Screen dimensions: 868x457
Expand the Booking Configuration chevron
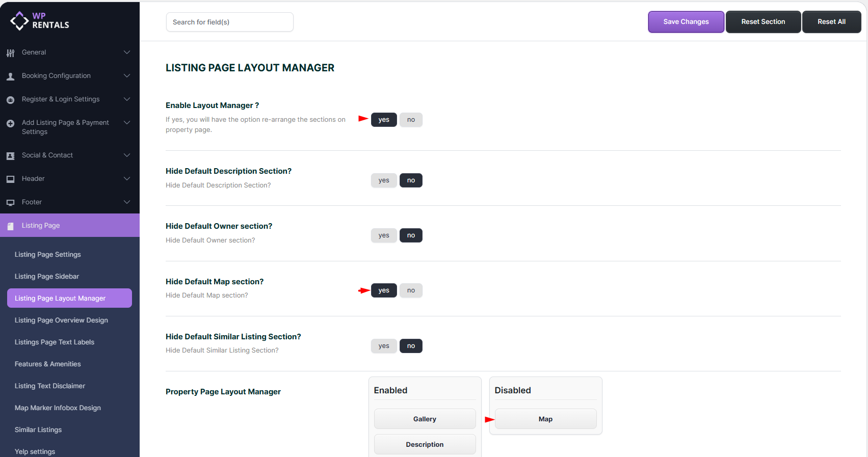tap(127, 76)
